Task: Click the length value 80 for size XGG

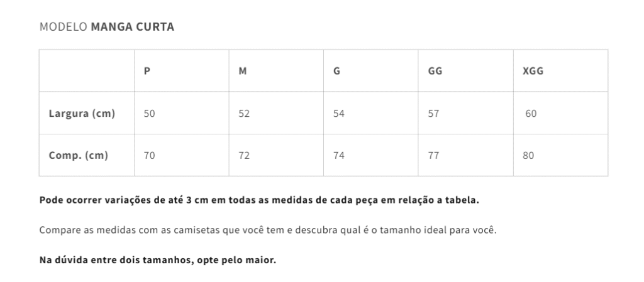Action: [528, 156]
